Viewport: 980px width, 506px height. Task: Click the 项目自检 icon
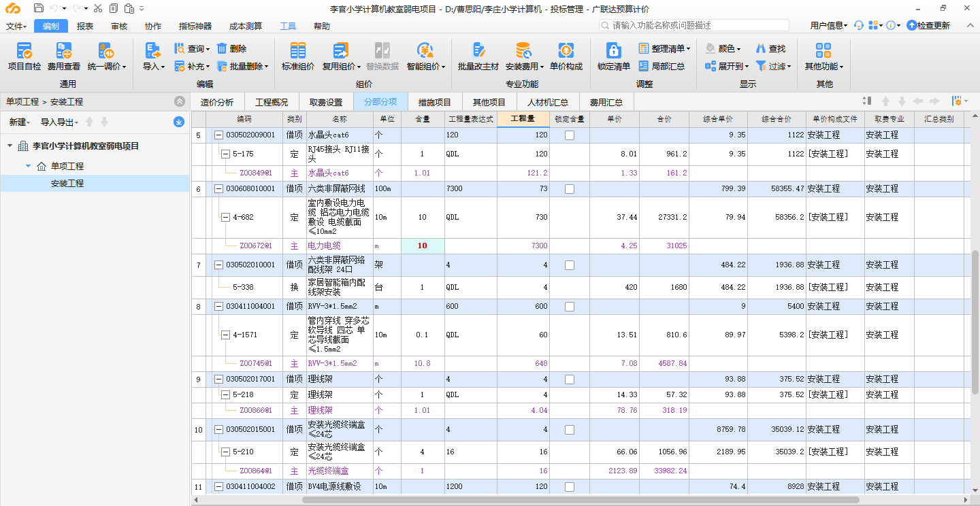24,51
